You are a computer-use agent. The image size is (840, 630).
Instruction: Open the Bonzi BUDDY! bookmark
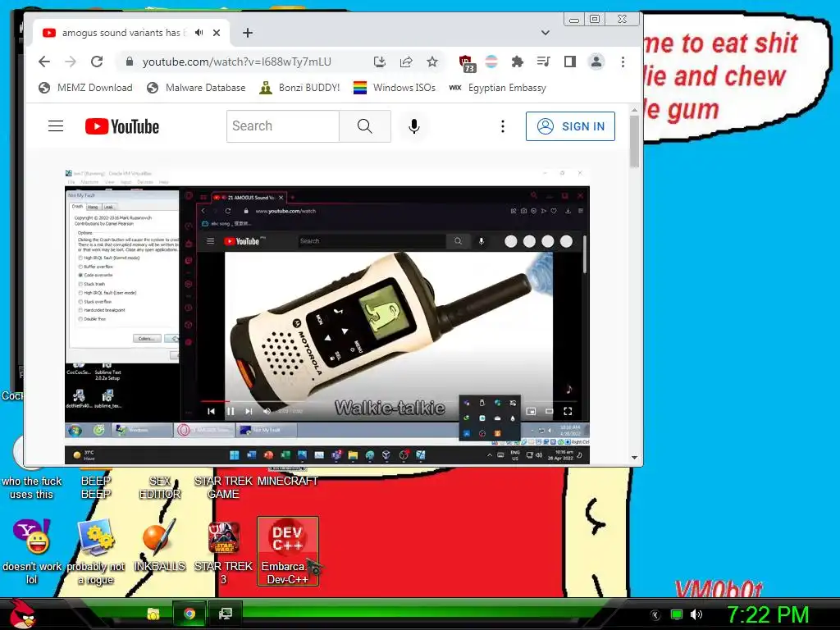pos(300,87)
